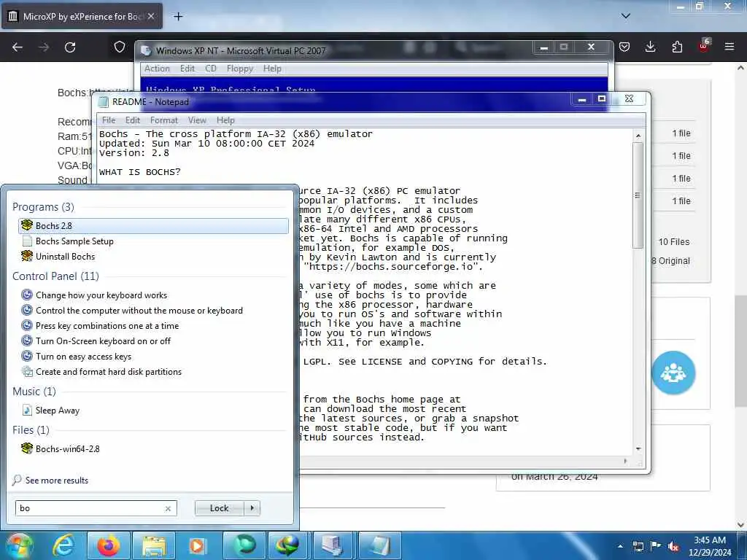Screen dimensions: 747x560
Task: Click Notepad scroll up arrow
Action: pyautogui.click(x=638, y=136)
